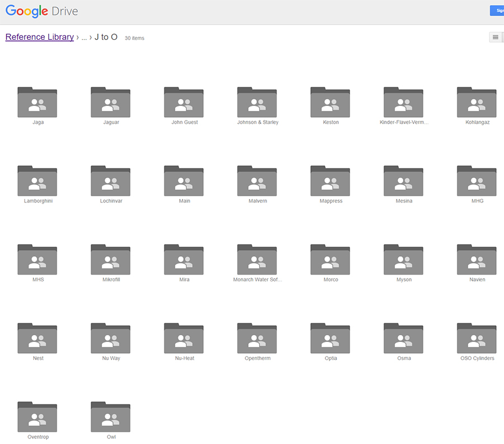This screenshot has width=504, height=444.
Task: Go to Reference Library breadcrumb link
Action: pos(40,37)
